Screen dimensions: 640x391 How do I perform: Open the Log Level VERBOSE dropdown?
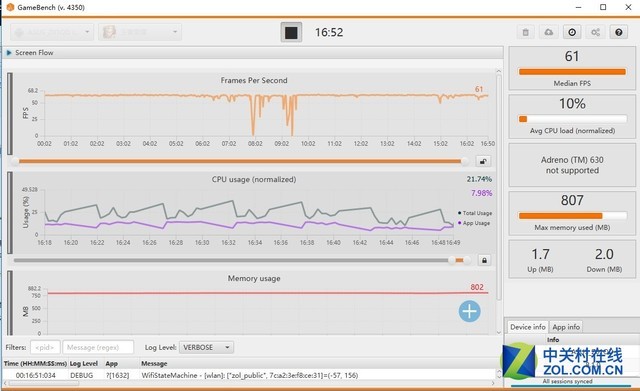[x=206, y=347]
